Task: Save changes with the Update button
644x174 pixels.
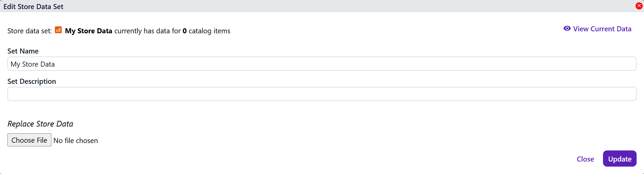Action: (619, 159)
